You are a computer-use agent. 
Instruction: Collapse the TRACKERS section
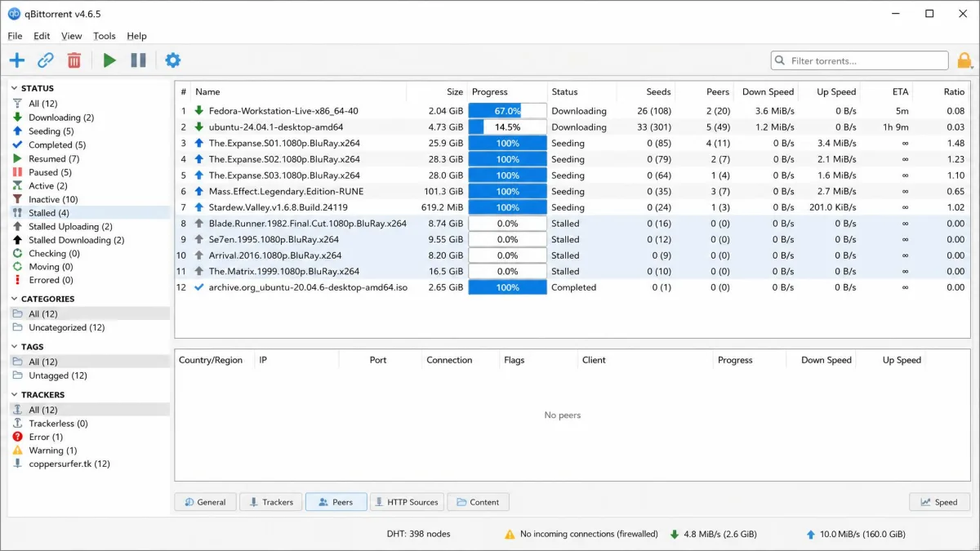(x=14, y=395)
